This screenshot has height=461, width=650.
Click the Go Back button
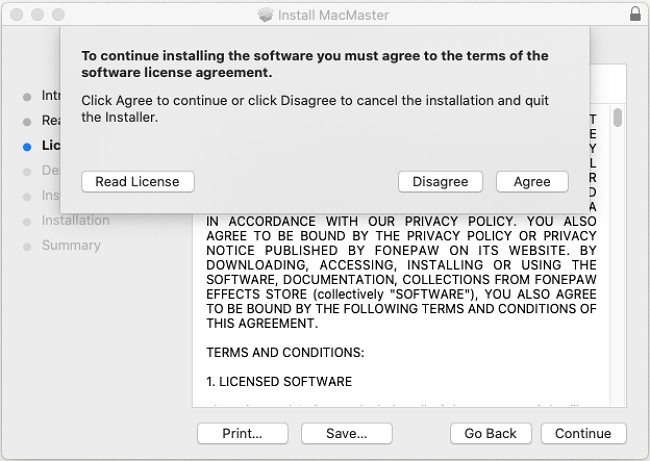(490, 433)
